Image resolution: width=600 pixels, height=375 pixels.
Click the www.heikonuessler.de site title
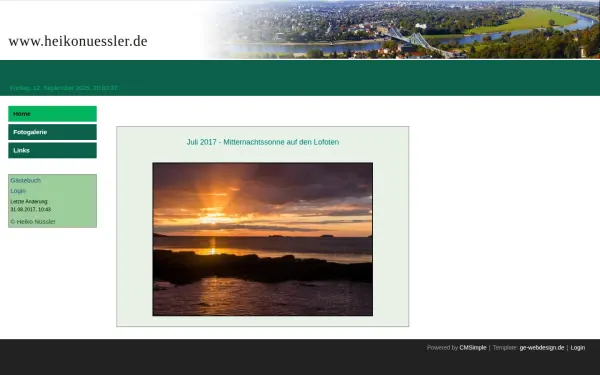click(x=78, y=41)
